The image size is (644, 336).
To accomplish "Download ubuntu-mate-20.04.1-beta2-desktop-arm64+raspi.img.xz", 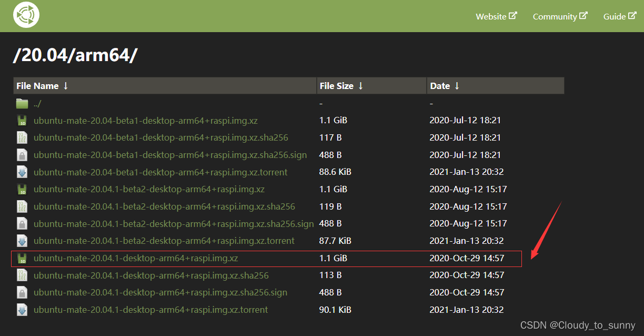I will point(149,189).
